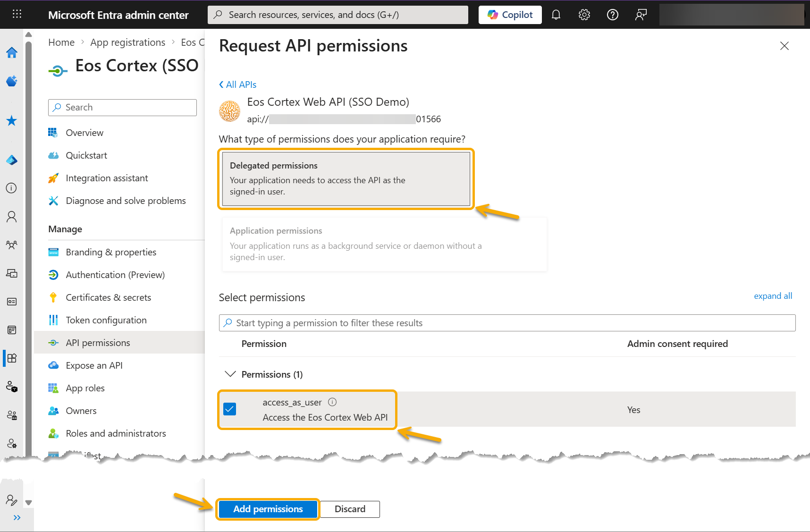Screen dimensions: 810x532
Task: Open settings gear in header
Action: tap(584, 15)
